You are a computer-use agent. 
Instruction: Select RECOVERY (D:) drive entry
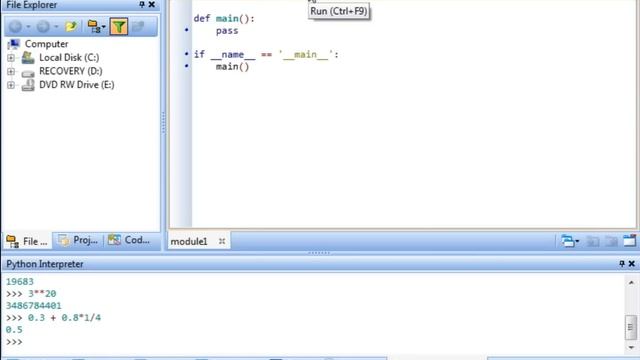click(71, 71)
